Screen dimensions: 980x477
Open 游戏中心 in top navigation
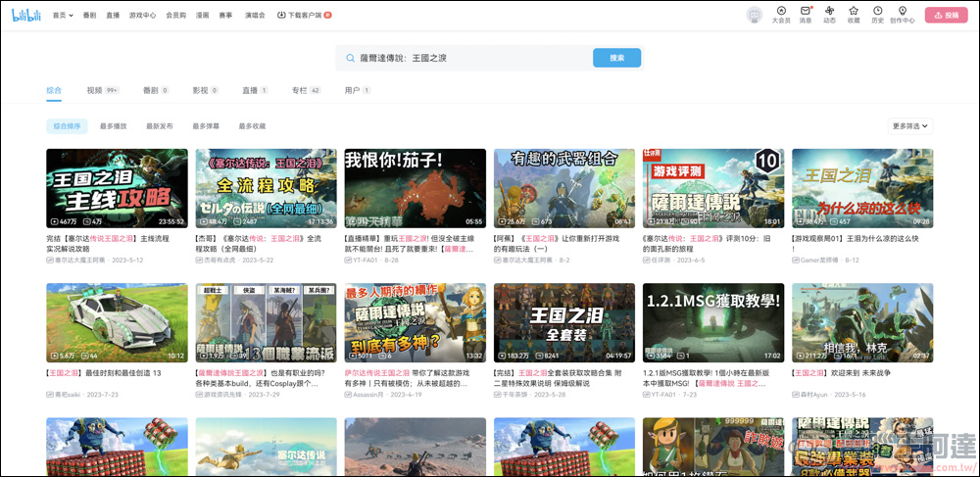[142, 15]
